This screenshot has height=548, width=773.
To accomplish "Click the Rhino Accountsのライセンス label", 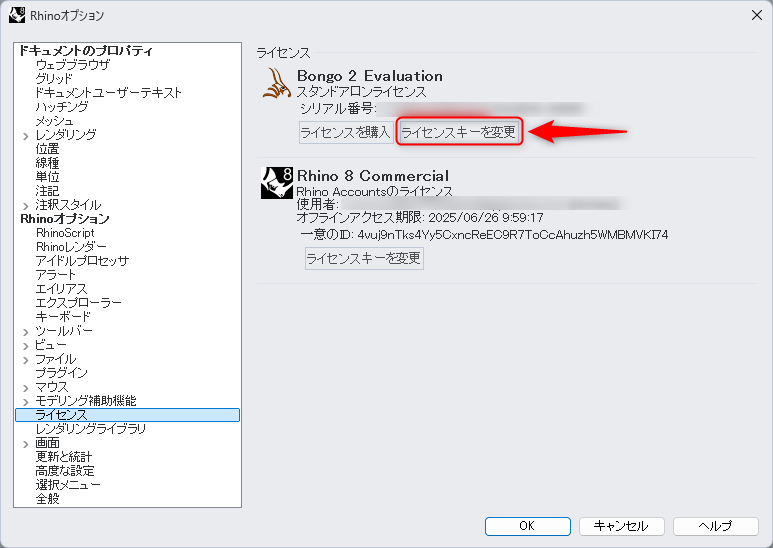I will click(374, 191).
